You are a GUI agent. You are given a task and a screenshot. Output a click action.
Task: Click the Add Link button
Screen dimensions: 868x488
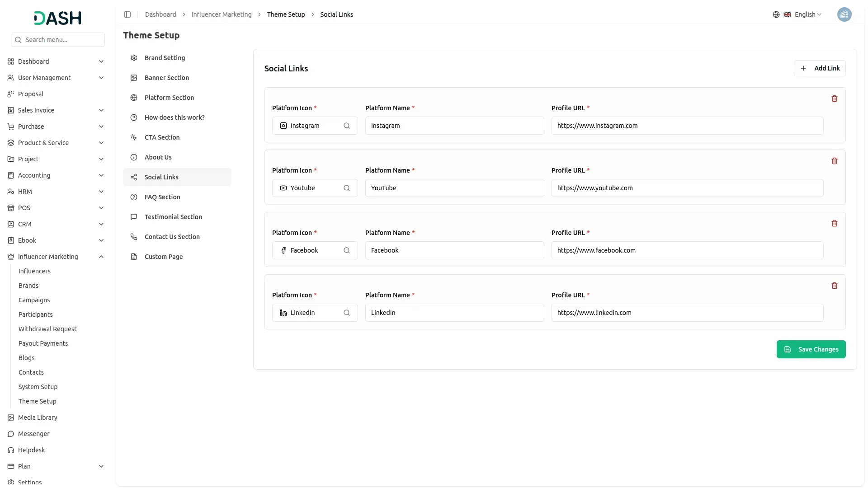point(820,68)
